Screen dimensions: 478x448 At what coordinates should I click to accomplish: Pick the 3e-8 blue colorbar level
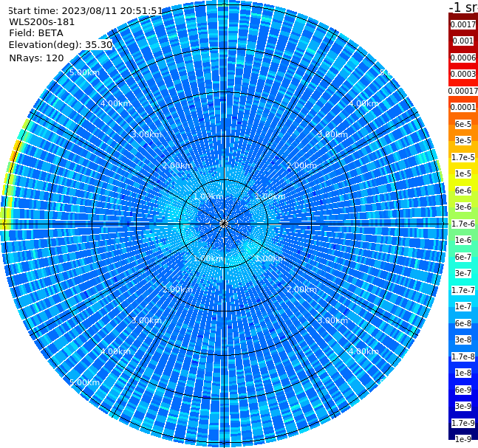coord(463,340)
